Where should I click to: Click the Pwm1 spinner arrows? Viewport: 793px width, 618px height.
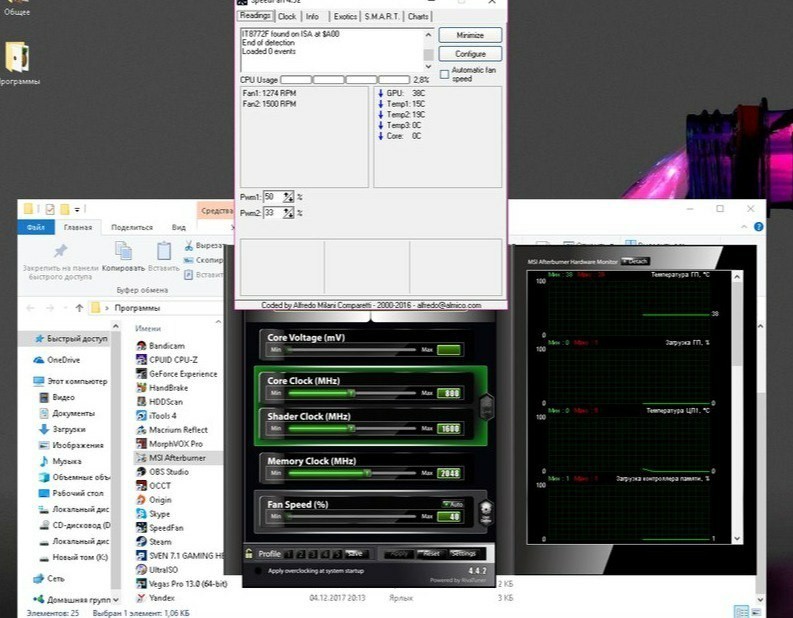(x=289, y=197)
